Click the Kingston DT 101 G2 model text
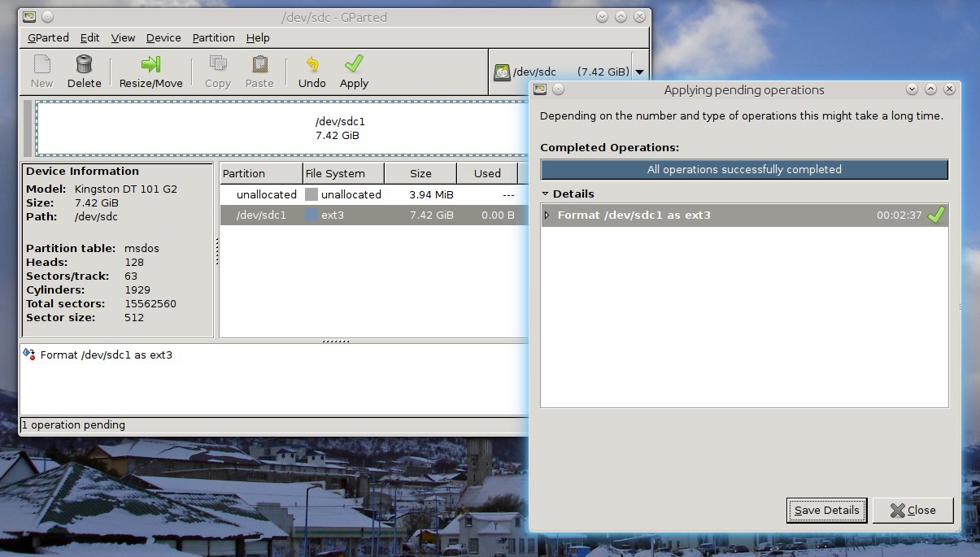Viewport: 980px width, 557px height. (126, 189)
